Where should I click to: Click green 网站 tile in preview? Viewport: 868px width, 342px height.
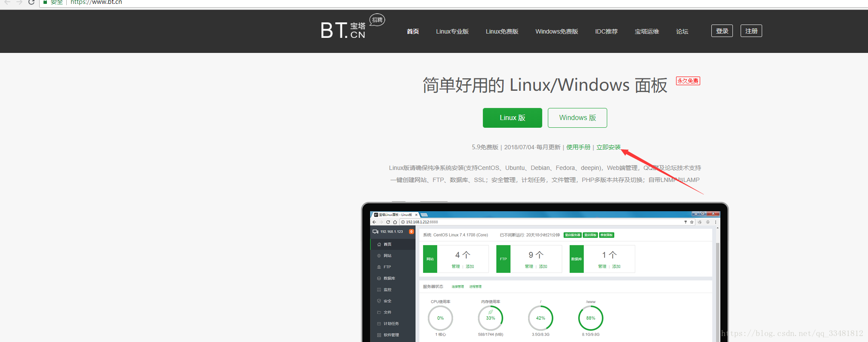tap(430, 259)
